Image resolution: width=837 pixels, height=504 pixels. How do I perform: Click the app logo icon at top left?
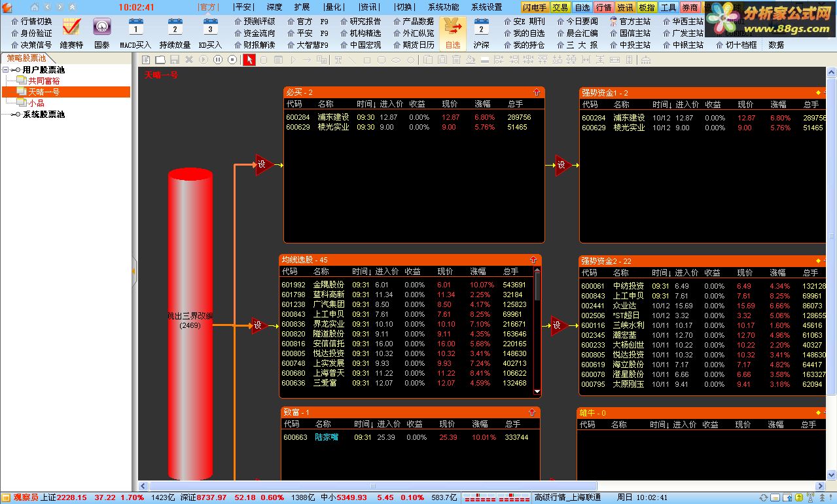pos(7,7)
